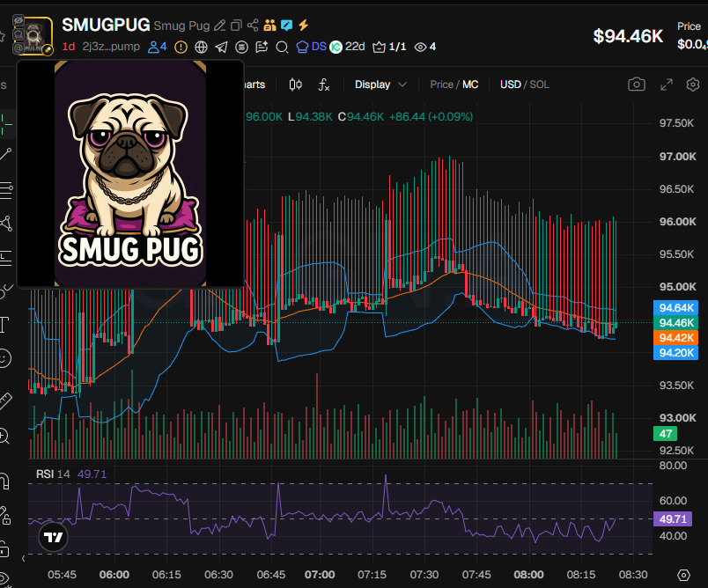708x588 pixels.
Task: Click the blue chat note icon
Action: (286, 26)
